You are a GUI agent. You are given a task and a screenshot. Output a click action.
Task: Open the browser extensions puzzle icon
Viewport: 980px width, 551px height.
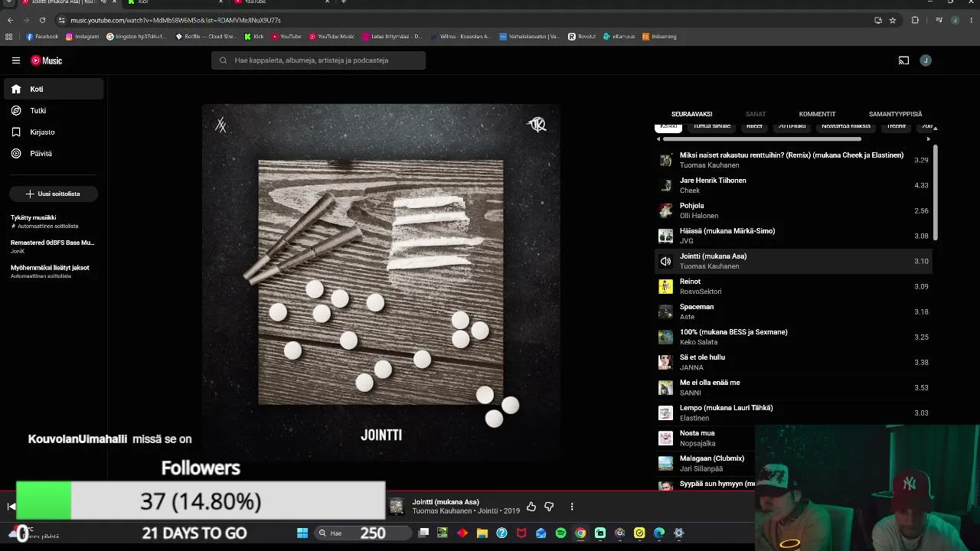pos(915,20)
